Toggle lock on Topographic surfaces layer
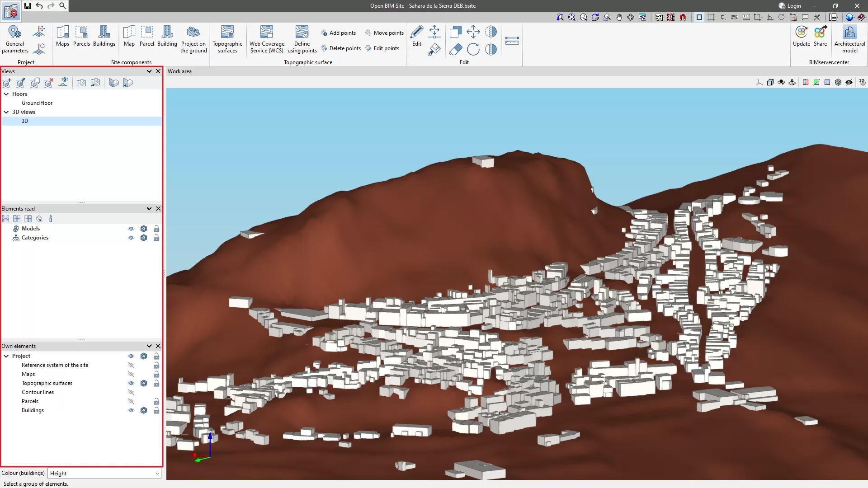This screenshot has height=488, width=868. 156,383
